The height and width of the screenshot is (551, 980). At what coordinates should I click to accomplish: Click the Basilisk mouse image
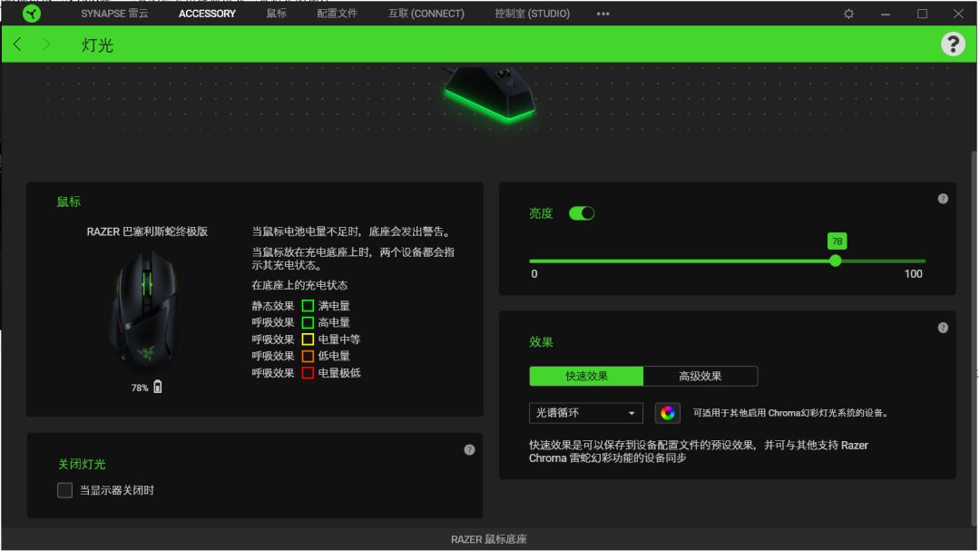coord(143,311)
